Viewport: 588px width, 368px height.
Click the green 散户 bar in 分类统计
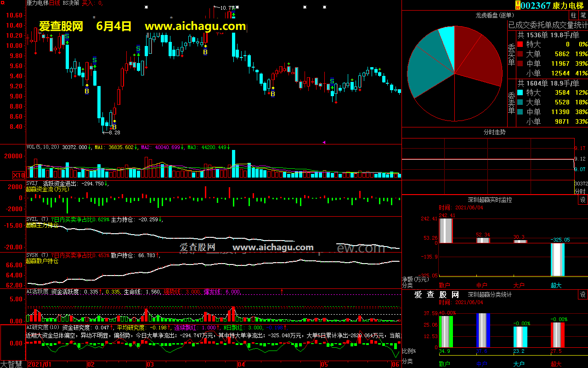pyautogui.click(x=446, y=331)
